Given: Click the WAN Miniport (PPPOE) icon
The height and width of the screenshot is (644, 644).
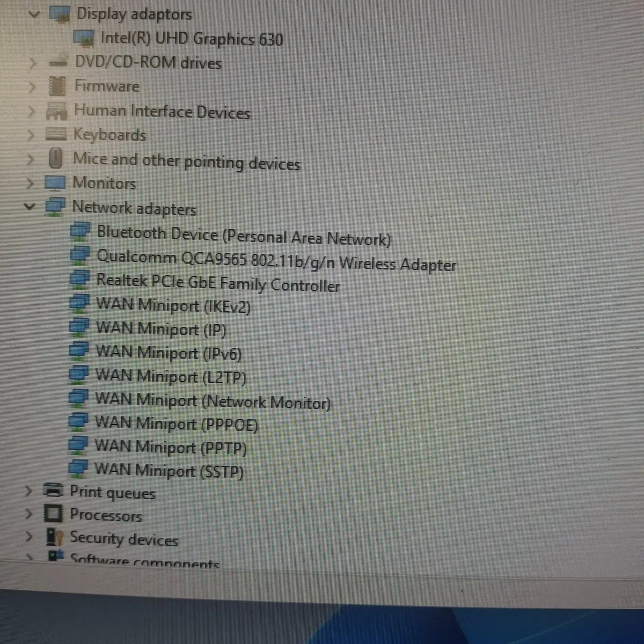Looking at the screenshot, I should coord(78,422).
